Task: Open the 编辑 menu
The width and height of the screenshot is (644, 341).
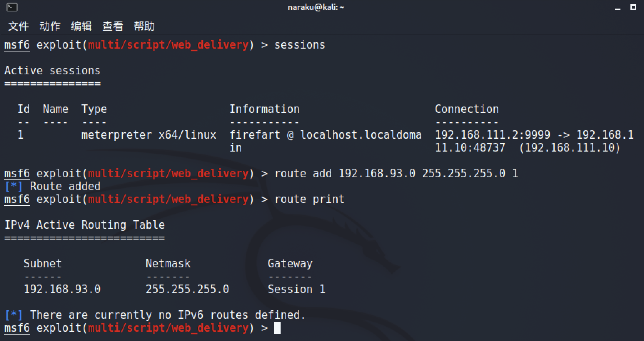Action: (81, 26)
